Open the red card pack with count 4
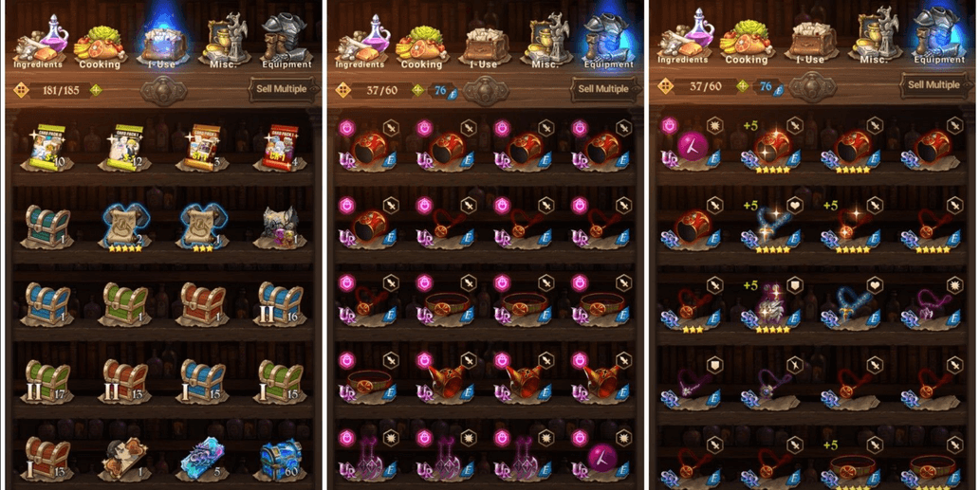This screenshot has width=980, height=490. click(x=281, y=149)
